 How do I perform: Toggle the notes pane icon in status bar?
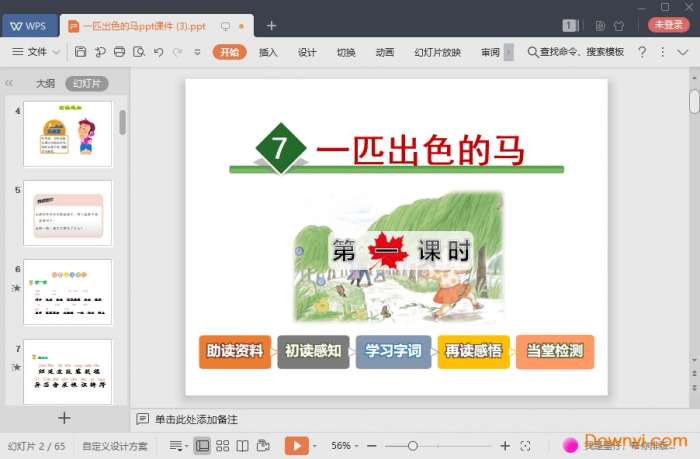coord(179,446)
